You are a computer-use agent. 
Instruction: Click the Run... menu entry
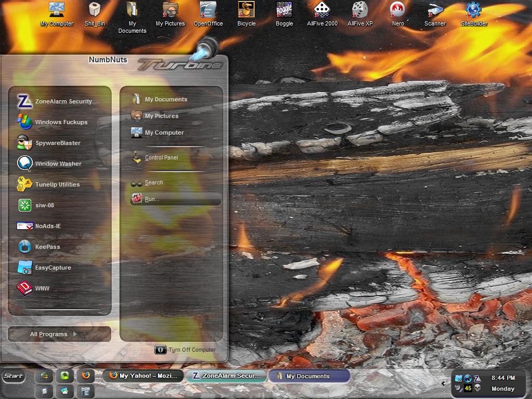176,199
